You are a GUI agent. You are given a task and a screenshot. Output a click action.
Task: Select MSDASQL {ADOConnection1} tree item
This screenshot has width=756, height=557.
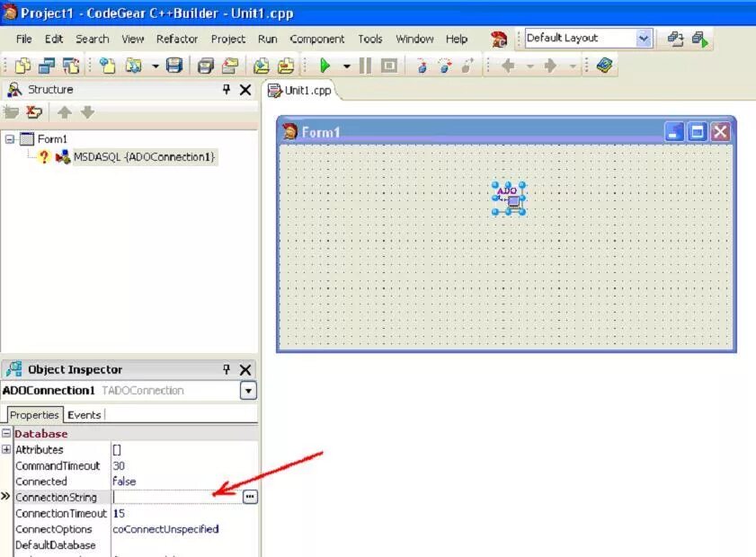pos(144,157)
